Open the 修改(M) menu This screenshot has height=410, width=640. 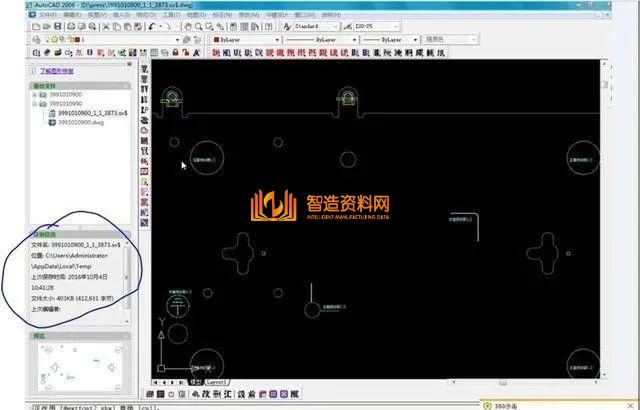coord(249,15)
